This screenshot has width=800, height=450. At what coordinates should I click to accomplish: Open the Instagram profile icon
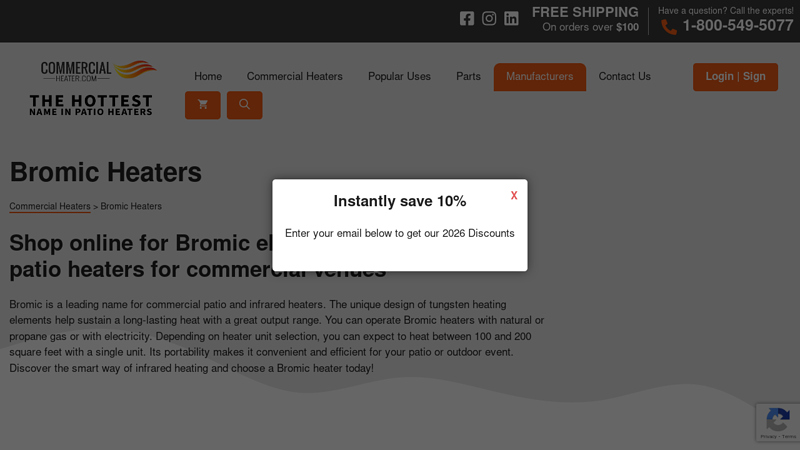tap(489, 18)
